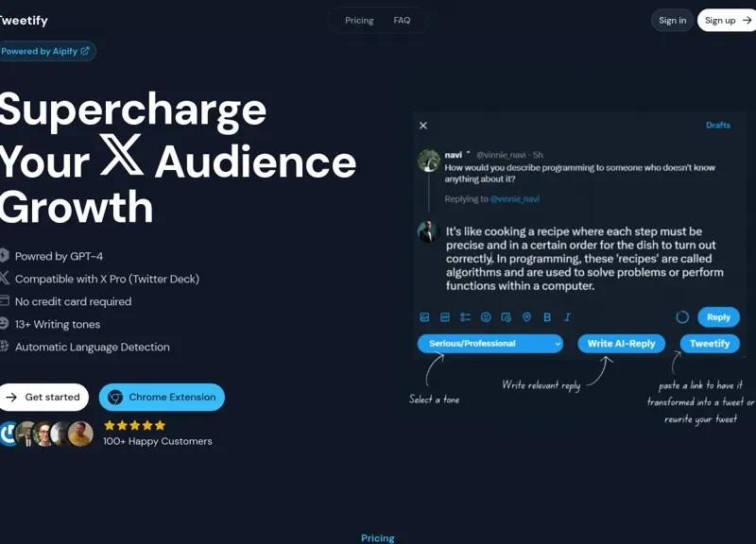Open the Serious/Professional tone dropdown
The width and height of the screenshot is (756, 544).
(x=490, y=344)
